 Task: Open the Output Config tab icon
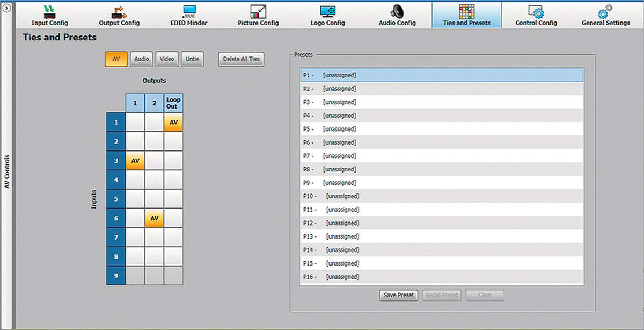[119, 11]
